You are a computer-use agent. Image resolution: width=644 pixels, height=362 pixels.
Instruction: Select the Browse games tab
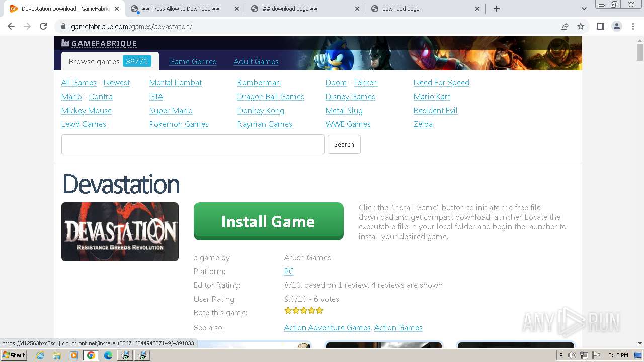click(x=110, y=61)
